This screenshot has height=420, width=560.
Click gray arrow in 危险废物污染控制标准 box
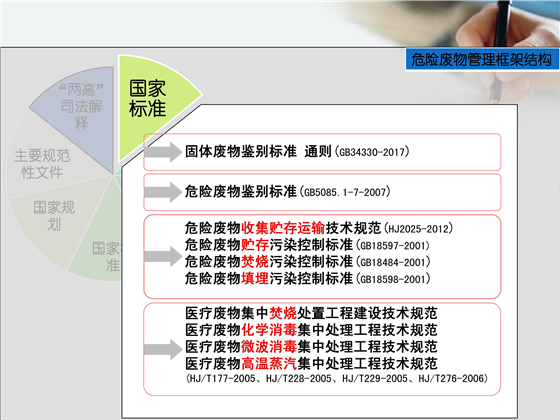[x=163, y=256]
